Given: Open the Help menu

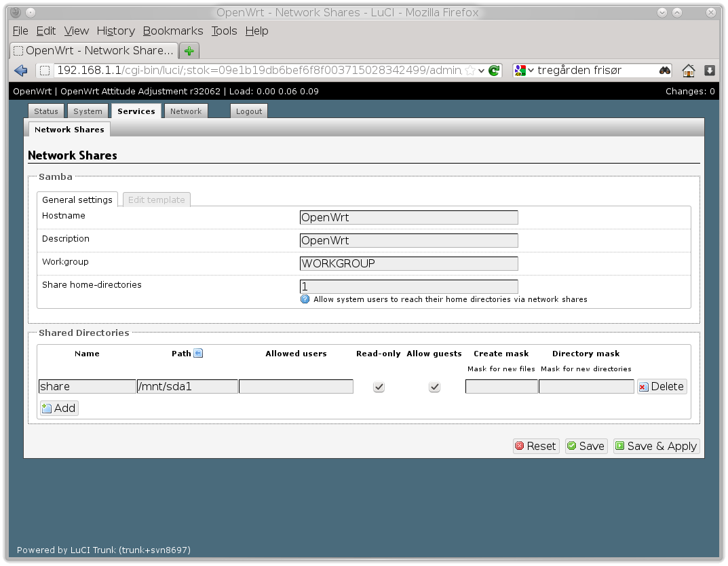Looking at the screenshot, I should point(256,31).
